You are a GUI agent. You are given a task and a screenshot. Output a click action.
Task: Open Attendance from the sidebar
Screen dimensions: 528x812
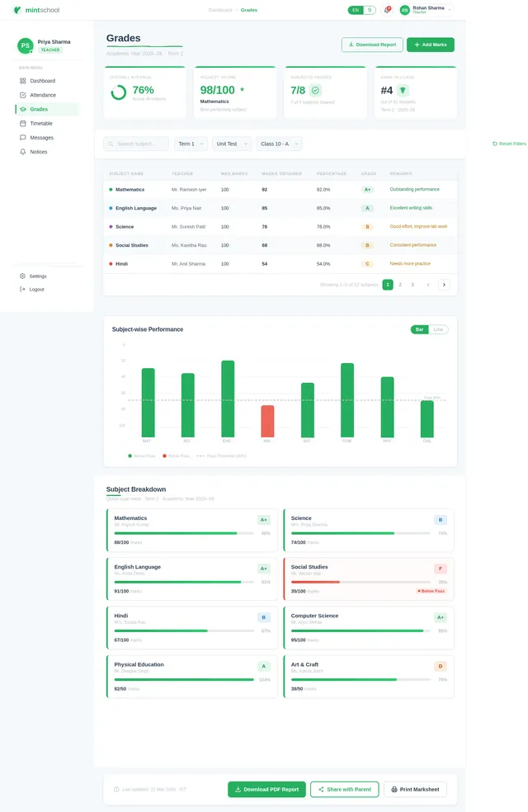tap(43, 95)
